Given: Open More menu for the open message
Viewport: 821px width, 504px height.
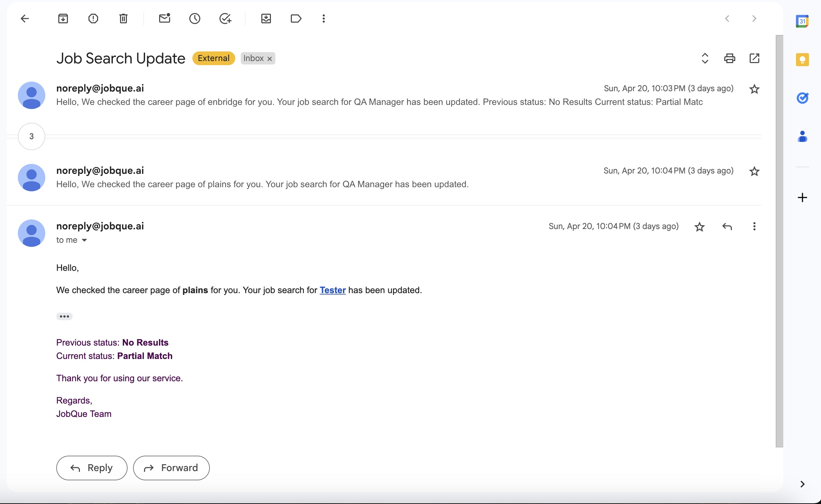Looking at the screenshot, I should click(x=754, y=226).
